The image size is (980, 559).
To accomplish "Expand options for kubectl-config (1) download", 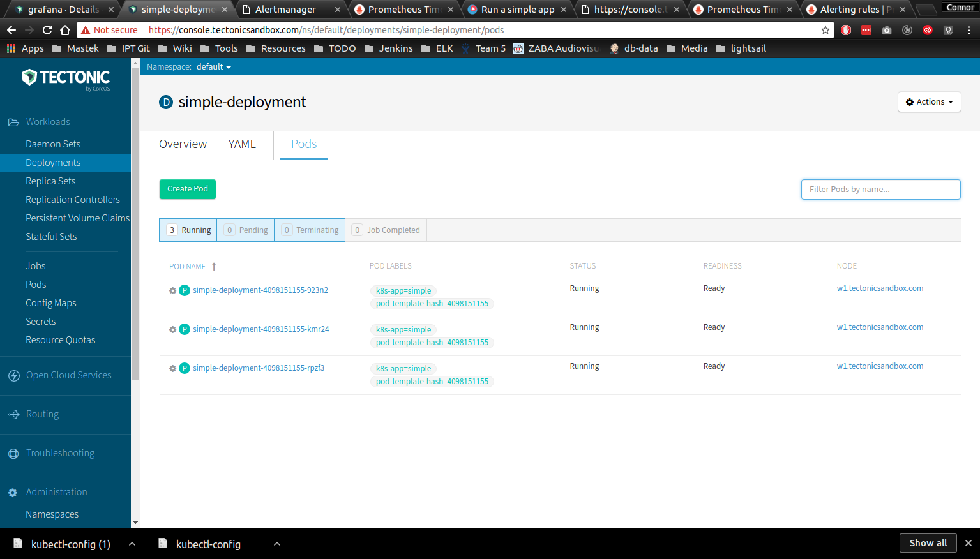I will click(x=132, y=544).
